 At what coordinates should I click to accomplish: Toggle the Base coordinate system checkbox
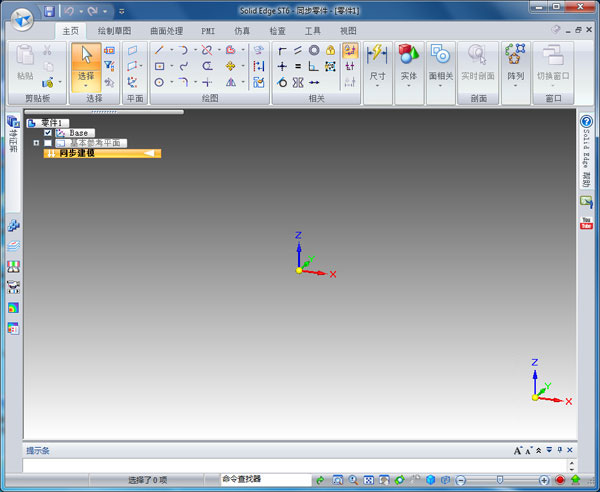(47, 133)
